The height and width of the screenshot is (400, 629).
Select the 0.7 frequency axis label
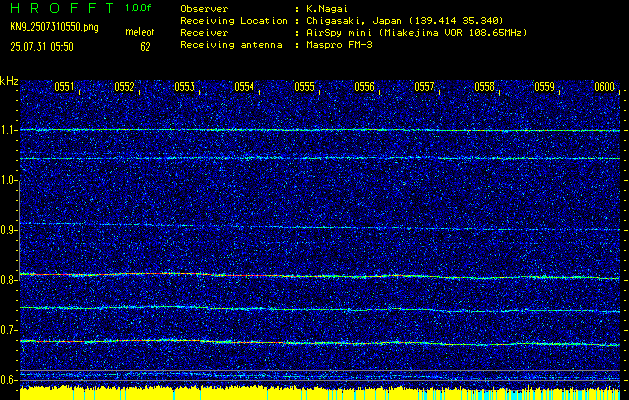point(8,330)
